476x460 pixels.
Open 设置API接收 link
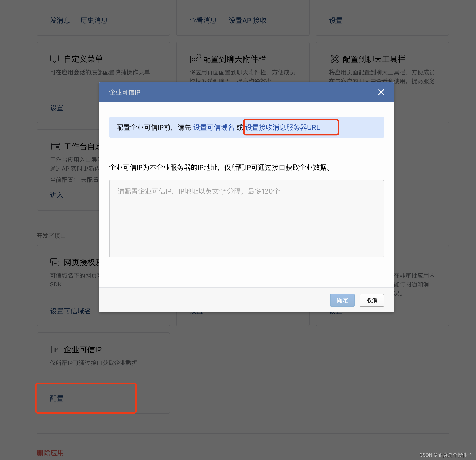(x=248, y=20)
